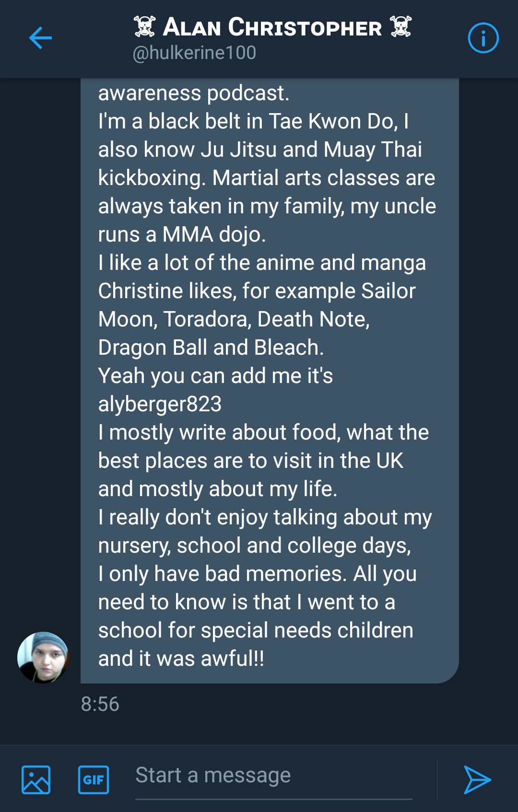
Task: Open the GIF picker
Action: pyautogui.click(x=94, y=779)
